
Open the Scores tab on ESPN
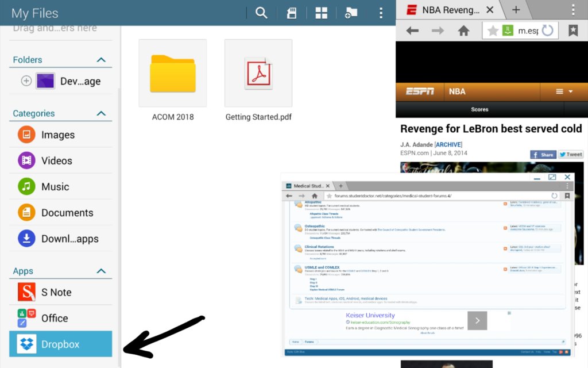click(479, 109)
